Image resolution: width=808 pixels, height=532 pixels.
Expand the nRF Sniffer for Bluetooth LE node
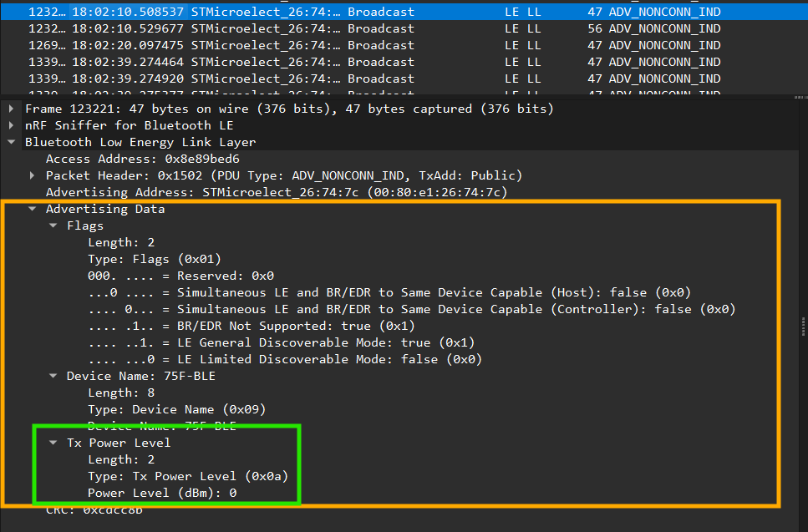pyautogui.click(x=11, y=125)
